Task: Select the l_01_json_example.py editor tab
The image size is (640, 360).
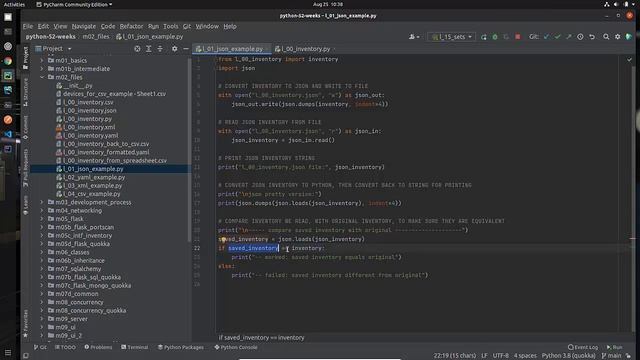Action: (232, 49)
